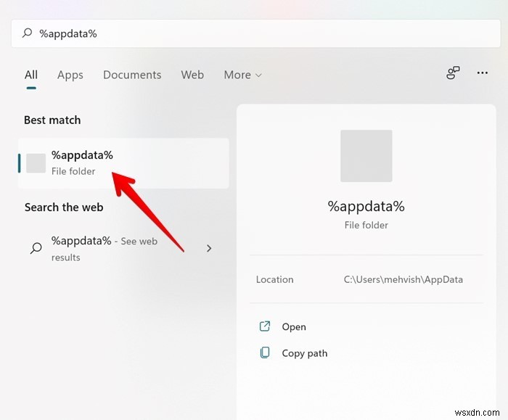The height and width of the screenshot is (420, 508).
Task: Click Copy path action
Action: click(305, 353)
